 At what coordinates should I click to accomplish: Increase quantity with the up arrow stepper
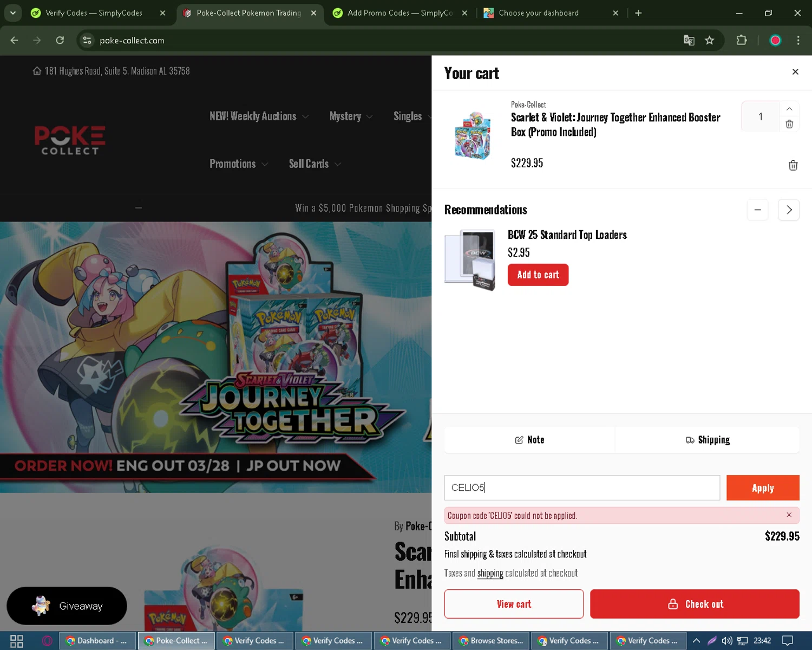[789, 109]
